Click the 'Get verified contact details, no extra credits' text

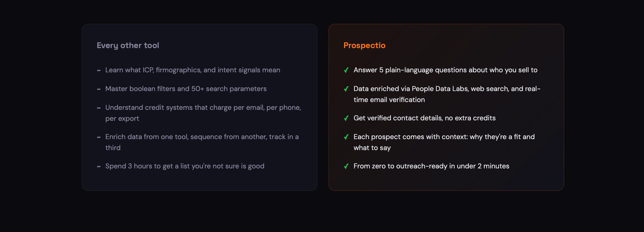pos(425,118)
